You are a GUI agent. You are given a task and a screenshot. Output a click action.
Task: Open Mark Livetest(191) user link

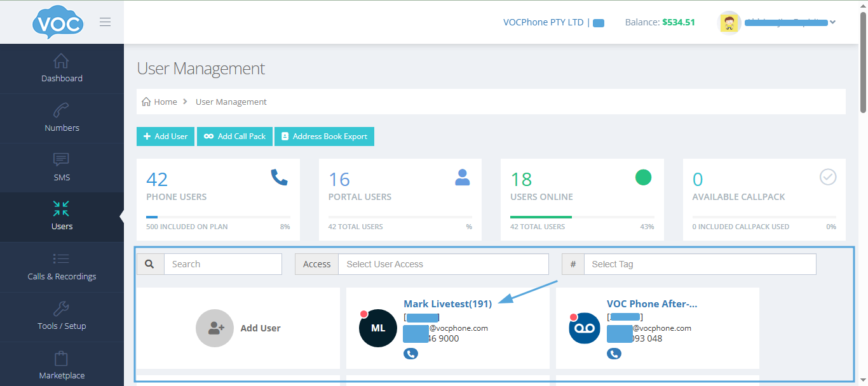pos(447,304)
